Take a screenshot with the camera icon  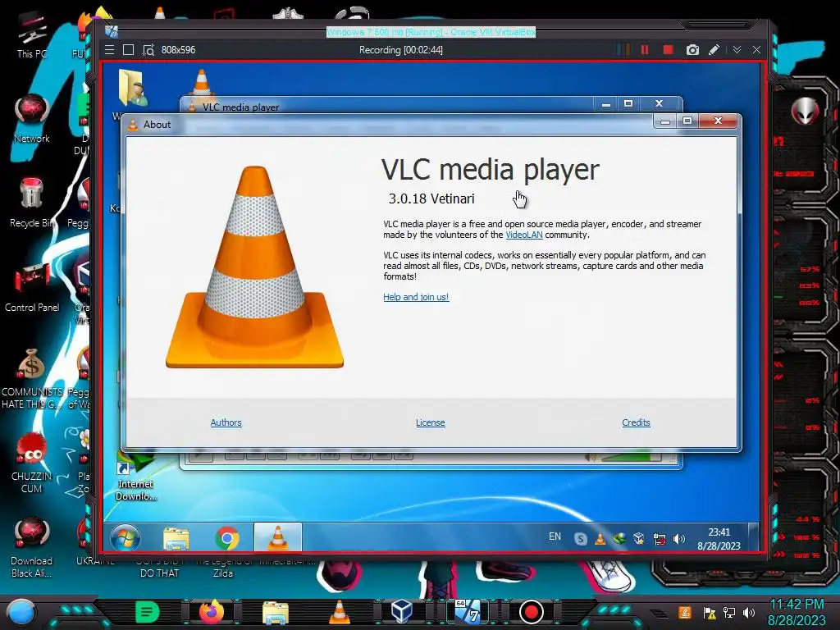coord(692,50)
